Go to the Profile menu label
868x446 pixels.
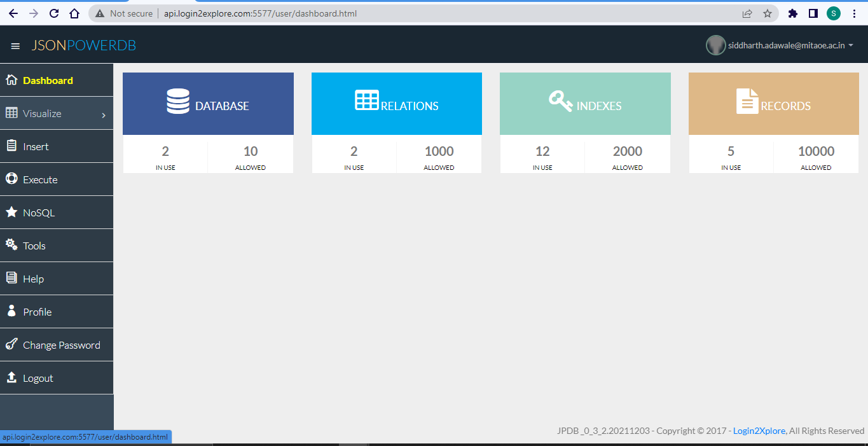[38, 312]
